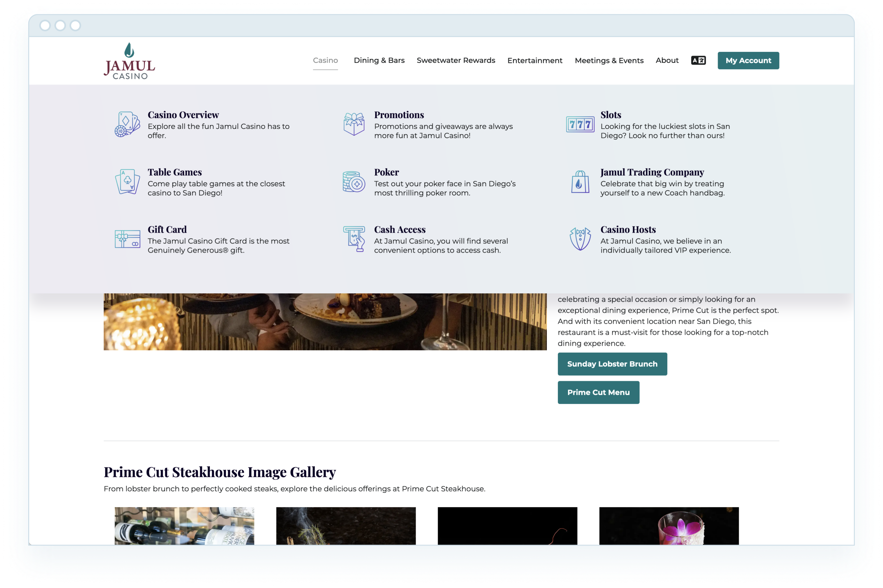Open the smoking herb gallery thumbnail
The width and height of the screenshot is (883, 588).
pyautogui.click(x=346, y=526)
